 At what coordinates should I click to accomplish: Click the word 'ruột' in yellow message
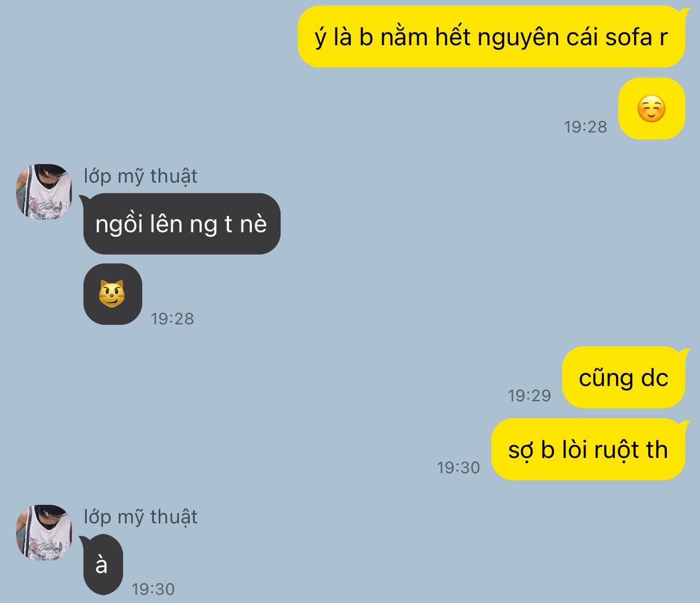point(617,450)
